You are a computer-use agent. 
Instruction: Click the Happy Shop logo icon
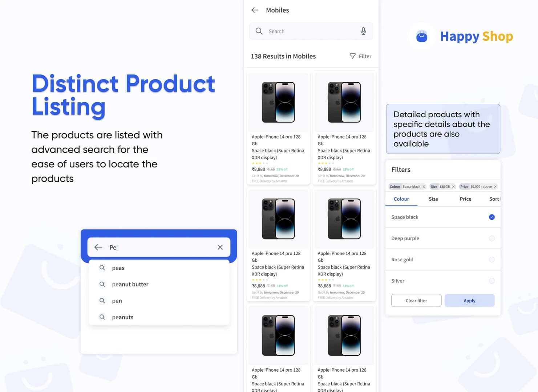422,36
